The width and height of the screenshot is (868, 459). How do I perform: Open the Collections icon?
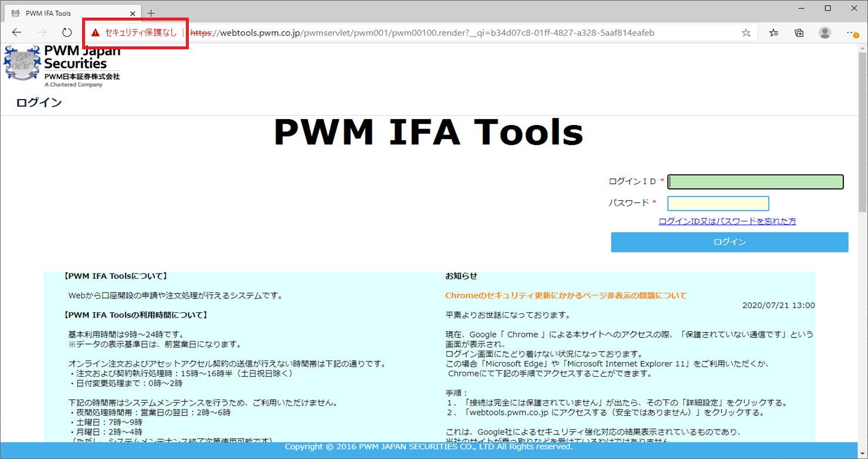pos(799,33)
